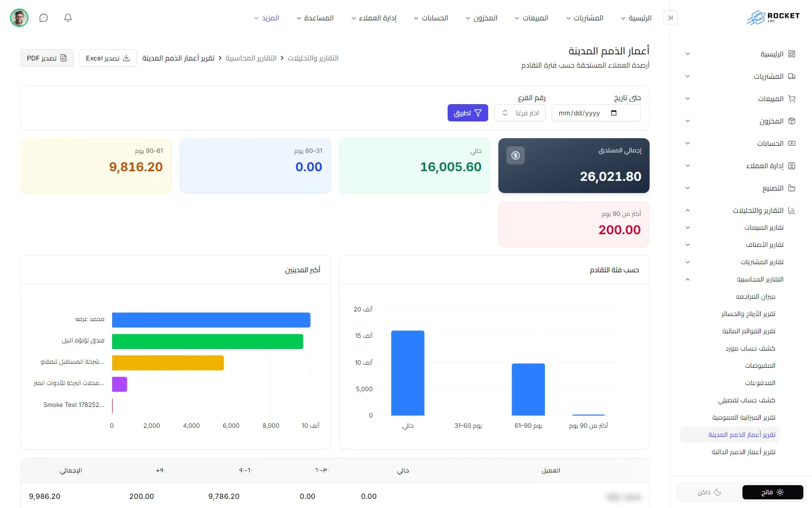Open كشف حساب مورد report

click(751, 348)
